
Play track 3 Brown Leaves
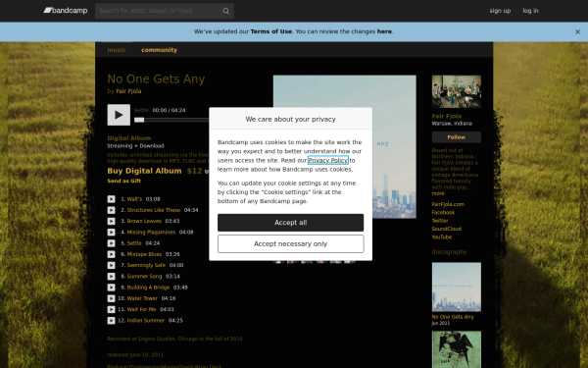tap(111, 221)
